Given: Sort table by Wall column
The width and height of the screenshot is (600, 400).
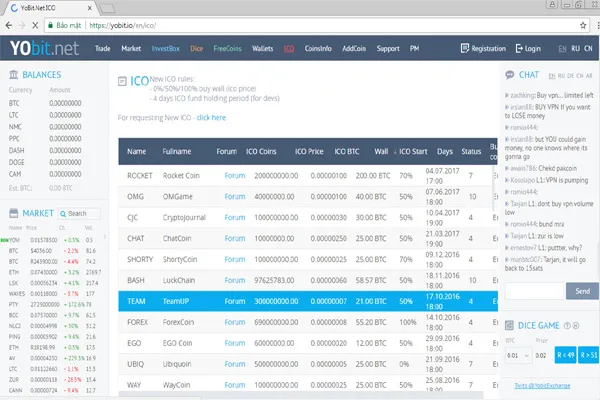Looking at the screenshot, I should pyautogui.click(x=381, y=152).
